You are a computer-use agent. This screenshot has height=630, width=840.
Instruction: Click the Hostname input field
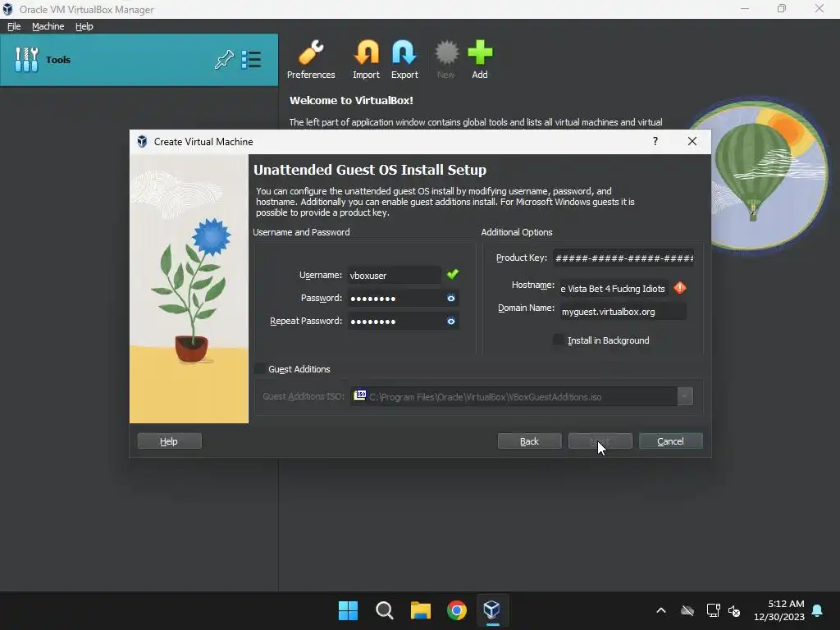(614, 288)
